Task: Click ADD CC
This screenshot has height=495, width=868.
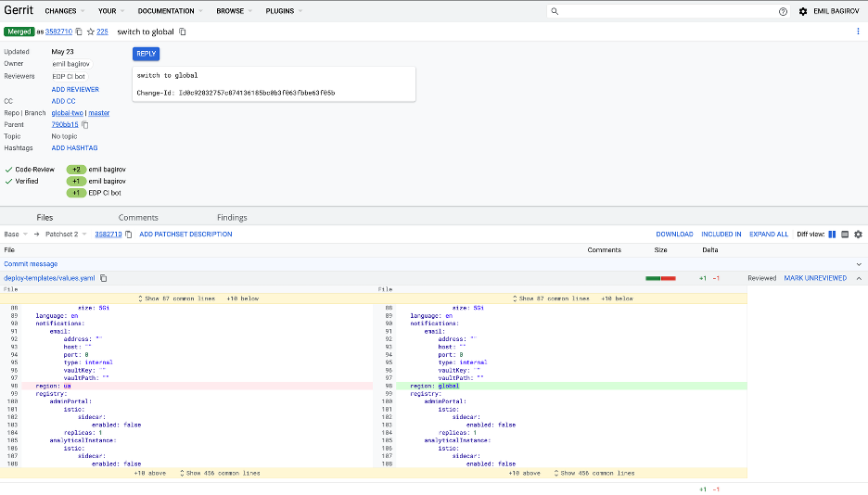Action: click(x=64, y=101)
